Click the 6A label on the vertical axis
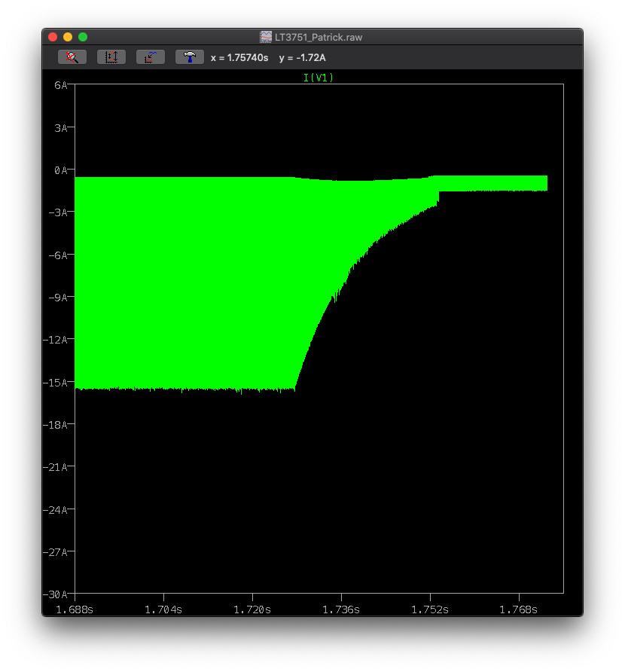This screenshot has height=672, width=625. coord(60,85)
